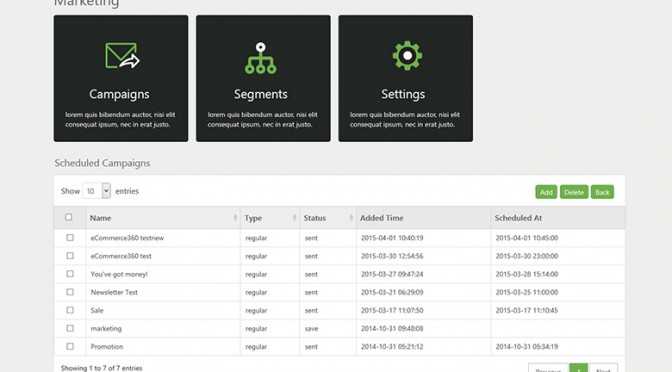Viewport: 672px width, 372px height.
Task: Sort by Name column arrow
Action: (235, 218)
